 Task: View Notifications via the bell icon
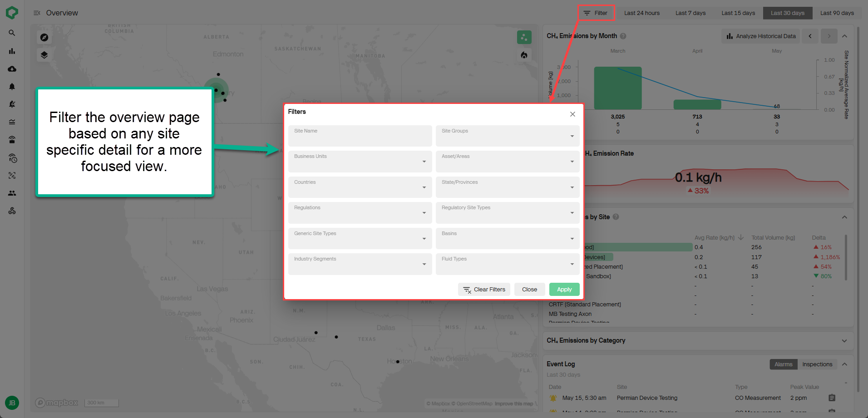pyautogui.click(x=12, y=86)
